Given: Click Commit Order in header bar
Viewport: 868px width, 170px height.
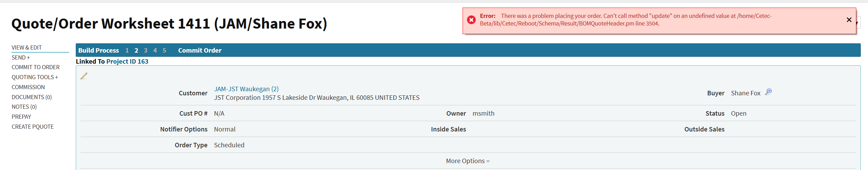Looking at the screenshot, I should 200,51.
